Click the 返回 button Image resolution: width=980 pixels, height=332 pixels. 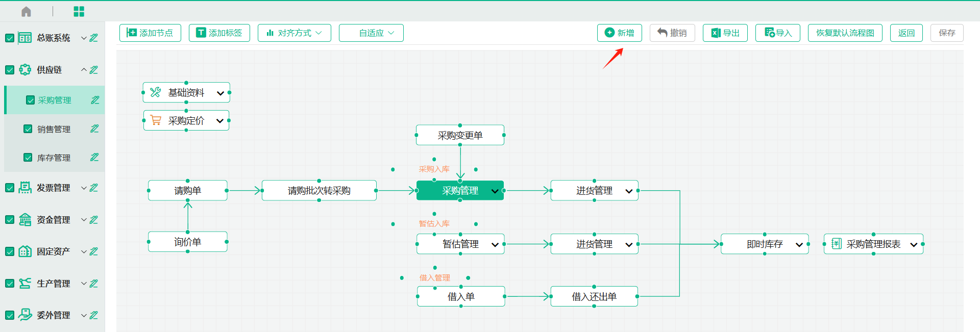click(906, 33)
